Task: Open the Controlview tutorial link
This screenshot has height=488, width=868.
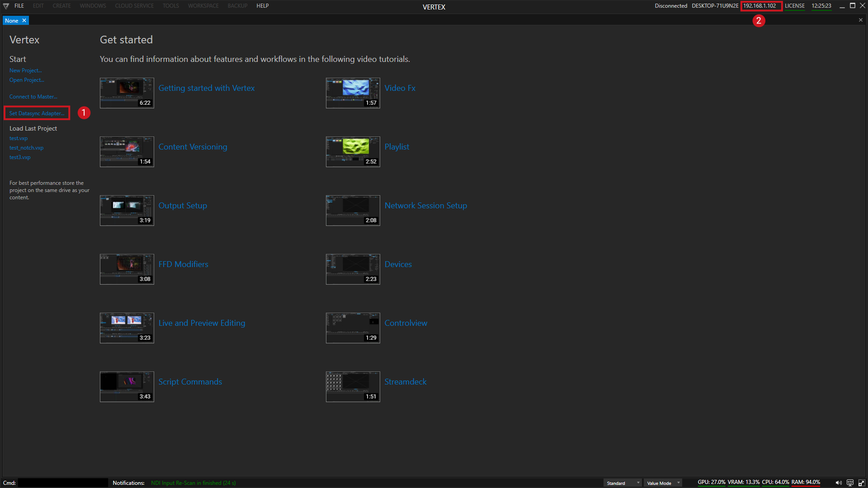Action: coord(406,323)
